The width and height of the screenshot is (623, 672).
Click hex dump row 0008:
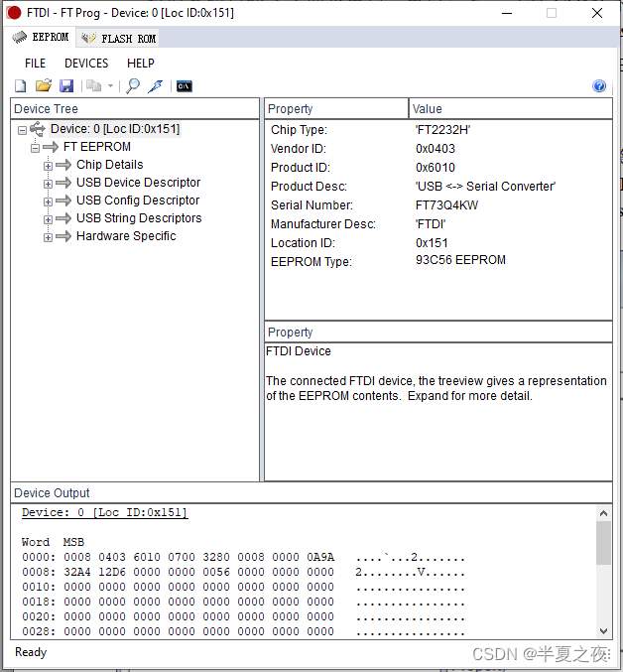pyautogui.click(x=243, y=572)
